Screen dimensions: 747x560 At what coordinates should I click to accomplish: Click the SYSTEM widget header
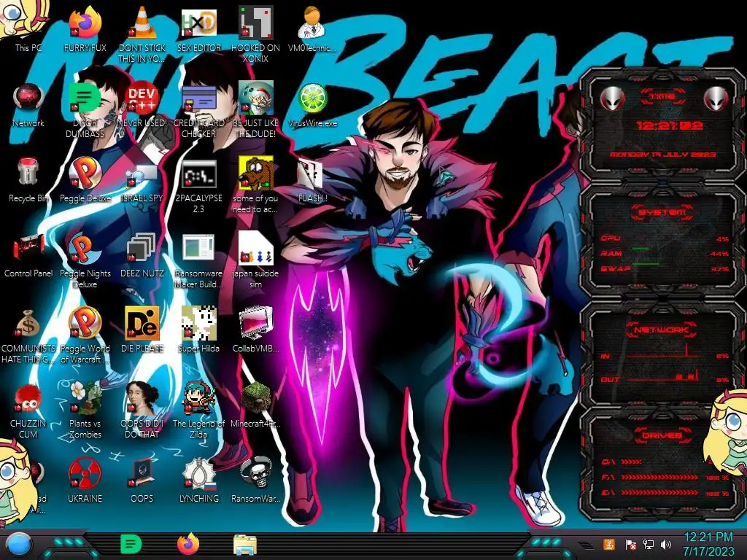tap(662, 212)
